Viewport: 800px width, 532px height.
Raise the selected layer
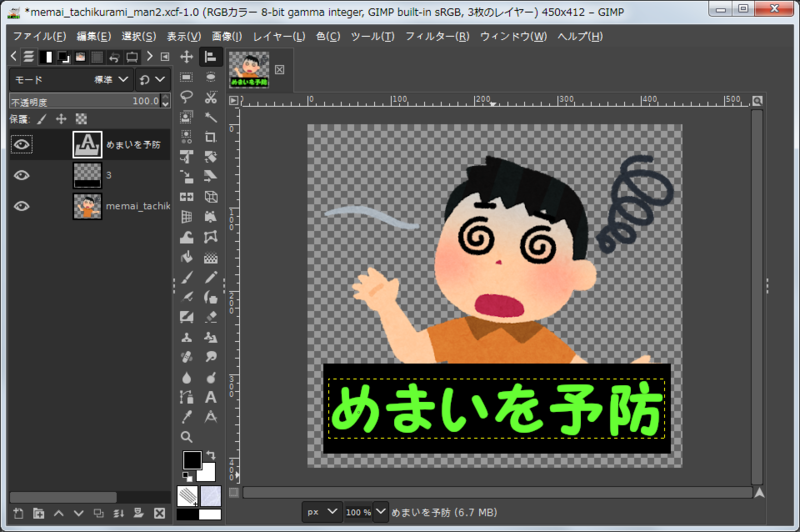(59, 513)
